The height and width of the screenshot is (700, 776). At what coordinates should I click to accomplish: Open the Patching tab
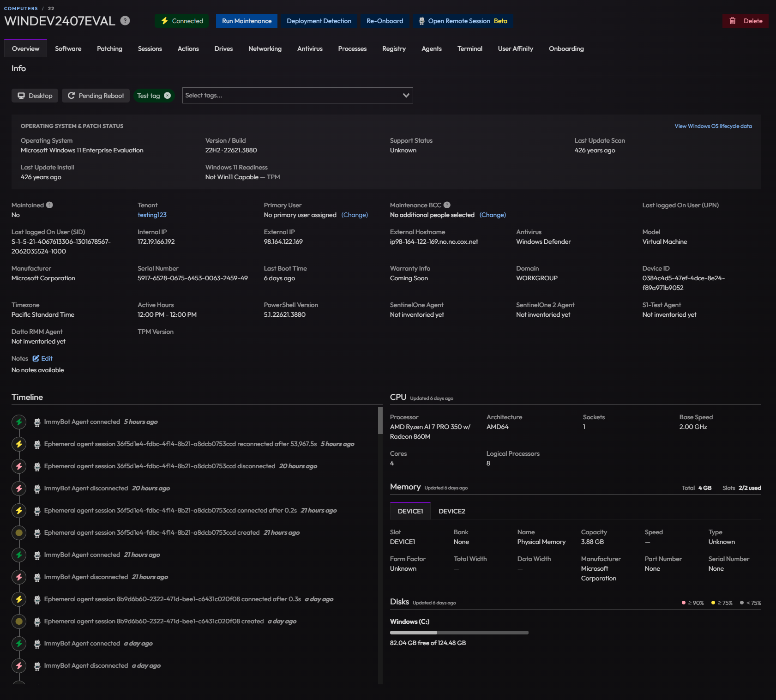coord(109,48)
